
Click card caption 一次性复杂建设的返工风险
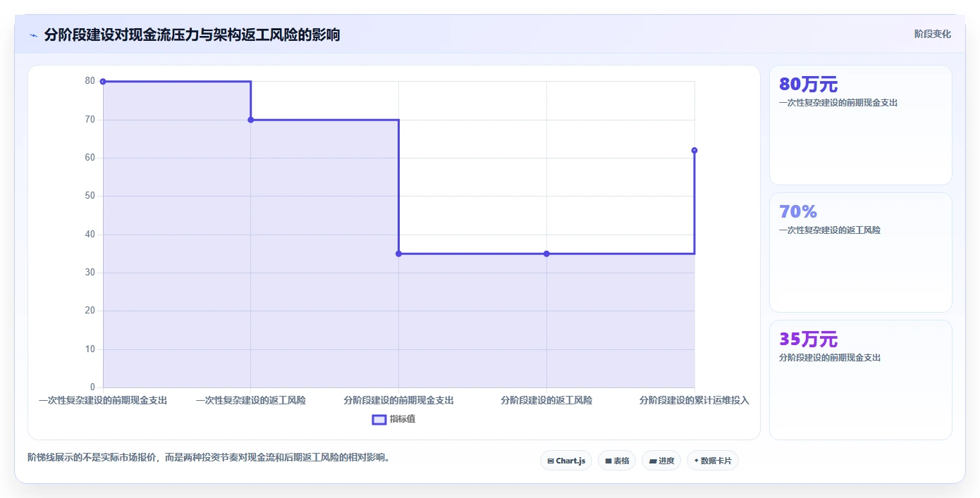pyautogui.click(x=830, y=230)
